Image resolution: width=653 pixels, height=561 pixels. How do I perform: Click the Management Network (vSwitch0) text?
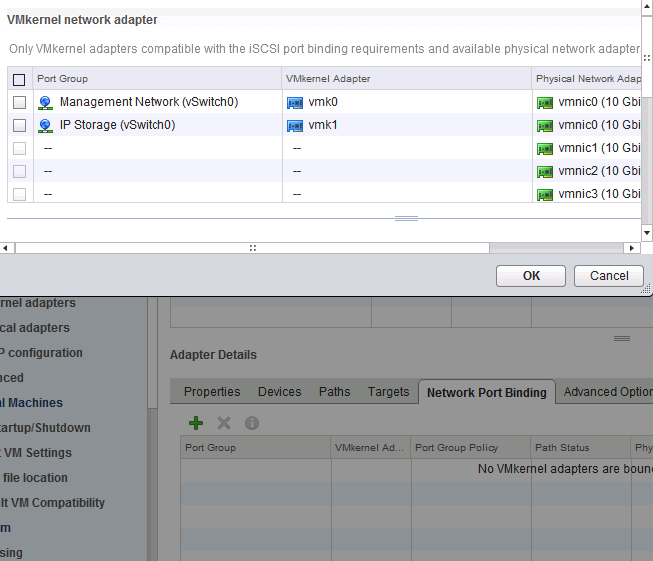click(149, 102)
